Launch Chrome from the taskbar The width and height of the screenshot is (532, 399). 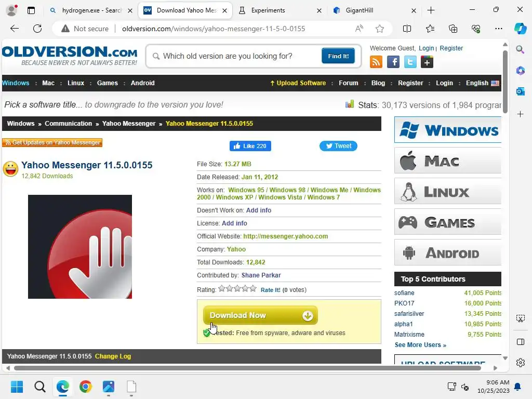[86, 387]
